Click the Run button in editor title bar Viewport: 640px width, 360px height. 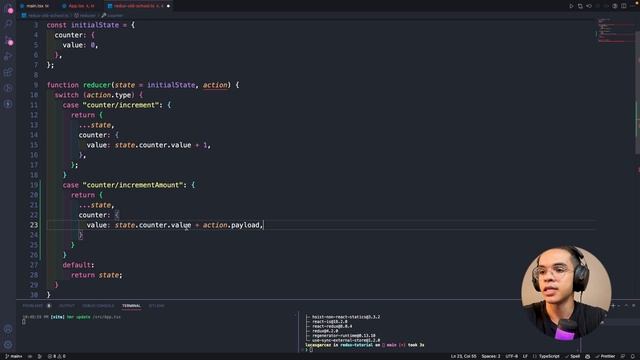tap(571, 6)
